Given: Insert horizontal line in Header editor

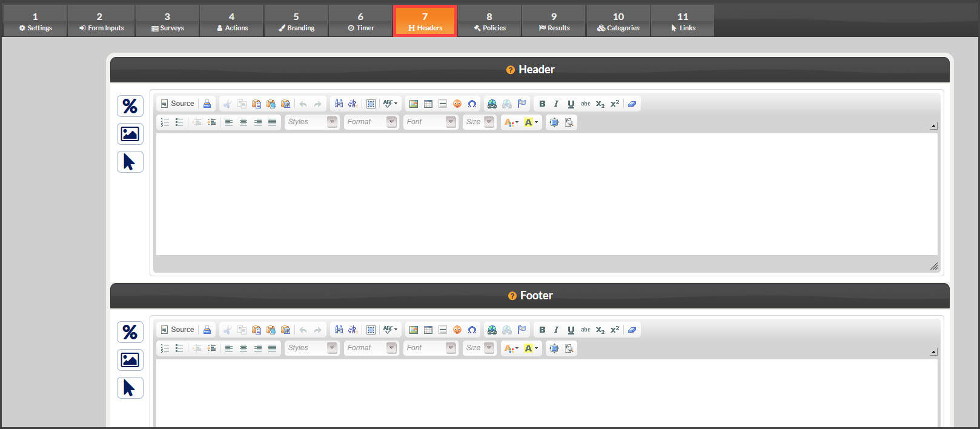Looking at the screenshot, I should 443,104.
